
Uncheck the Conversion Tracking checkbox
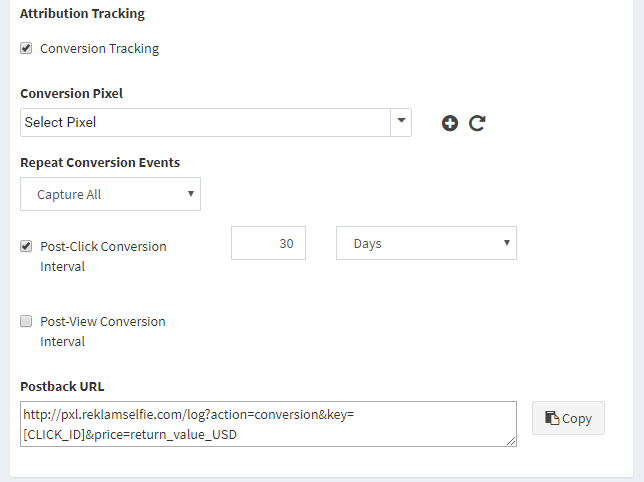pos(26,48)
